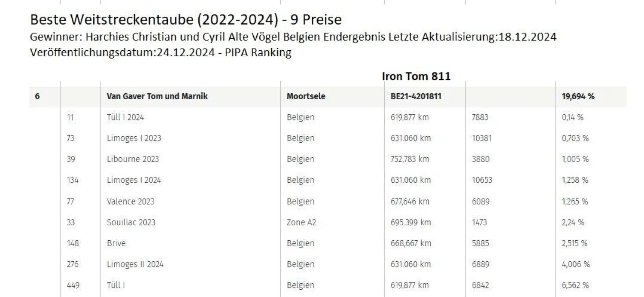Select the Zone A2 cell
Viewport: 644px width, 297px height.
(301, 222)
